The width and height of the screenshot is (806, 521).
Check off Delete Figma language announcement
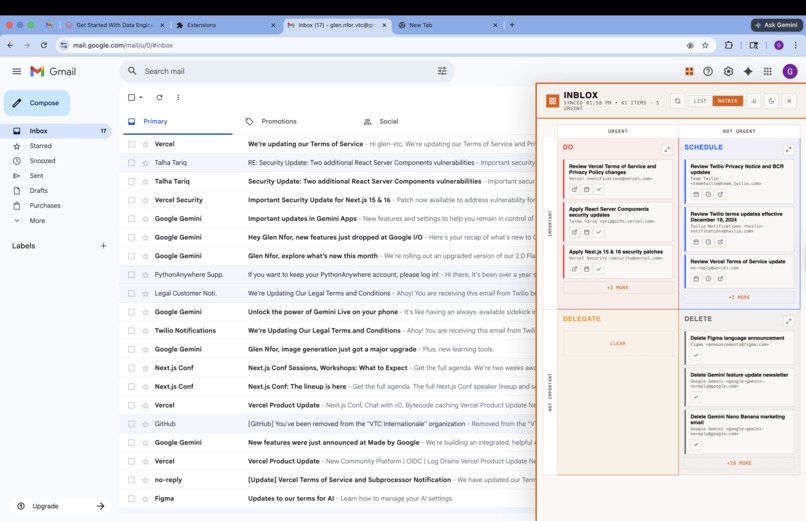696,356
